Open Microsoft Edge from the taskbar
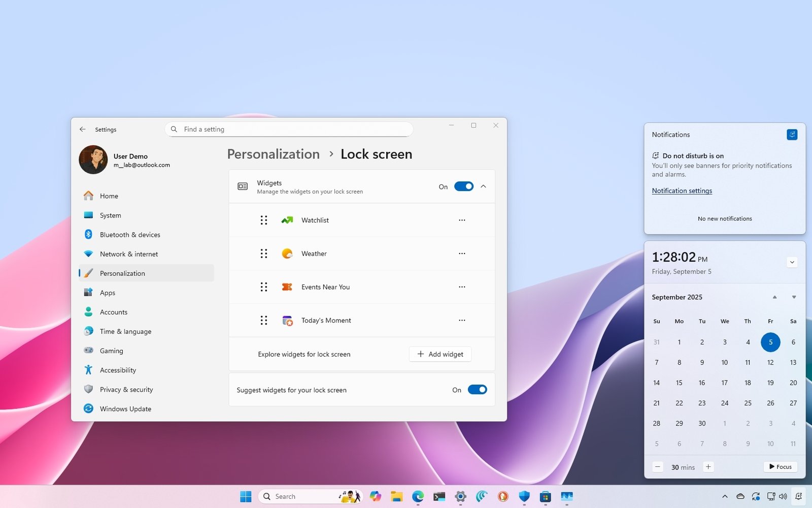 (x=418, y=496)
